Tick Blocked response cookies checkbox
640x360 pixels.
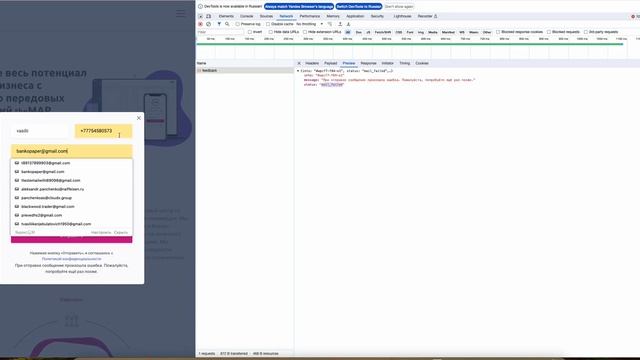coord(498,32)
